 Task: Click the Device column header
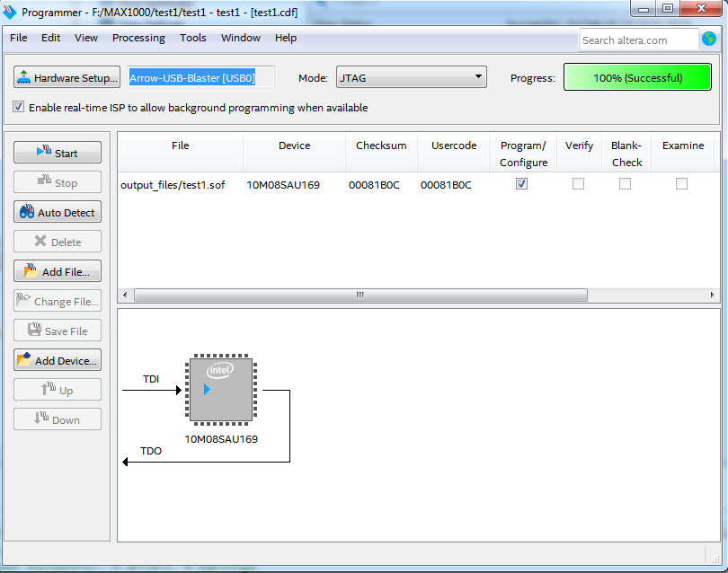pyautogui.click(x=295, y=153)
